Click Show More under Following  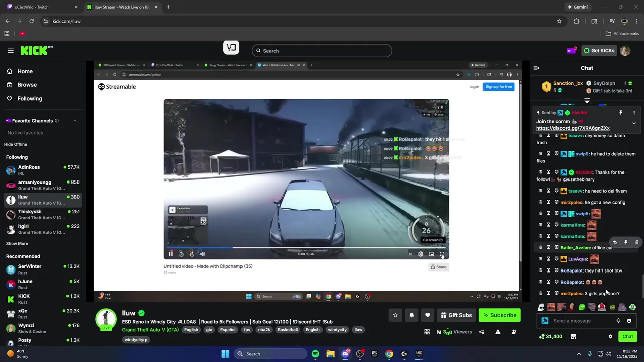pos(17,243)
